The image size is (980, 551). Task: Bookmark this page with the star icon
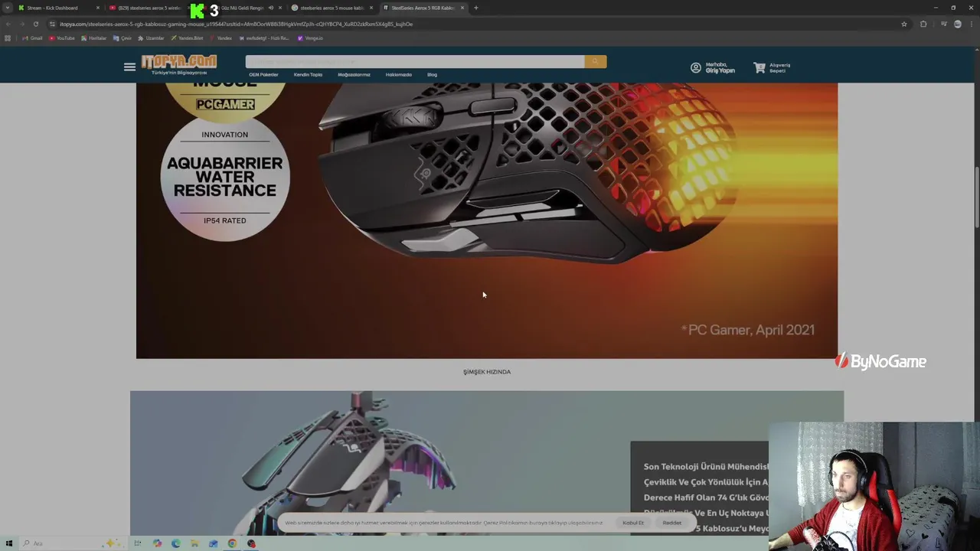[904, 24]
